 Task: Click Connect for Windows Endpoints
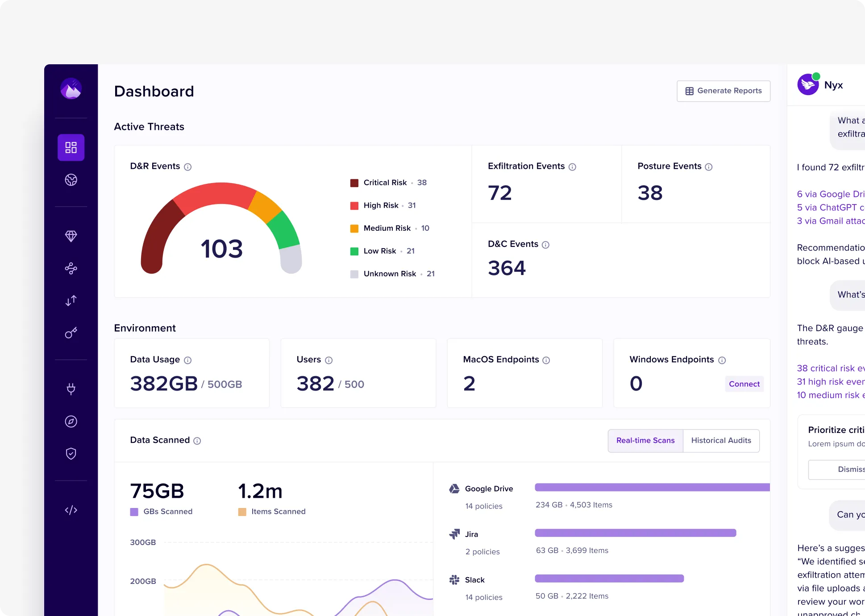pyautogui.click(x=744, y=384)
